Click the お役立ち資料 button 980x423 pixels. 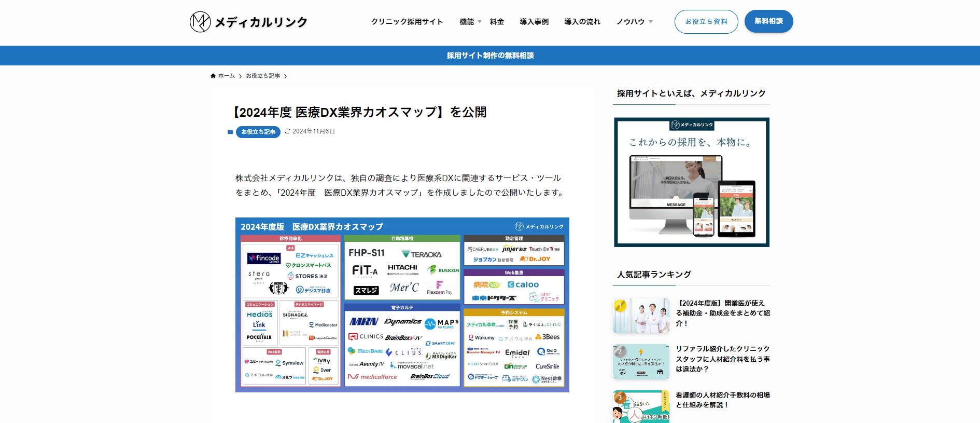click(x=706, y=22)
